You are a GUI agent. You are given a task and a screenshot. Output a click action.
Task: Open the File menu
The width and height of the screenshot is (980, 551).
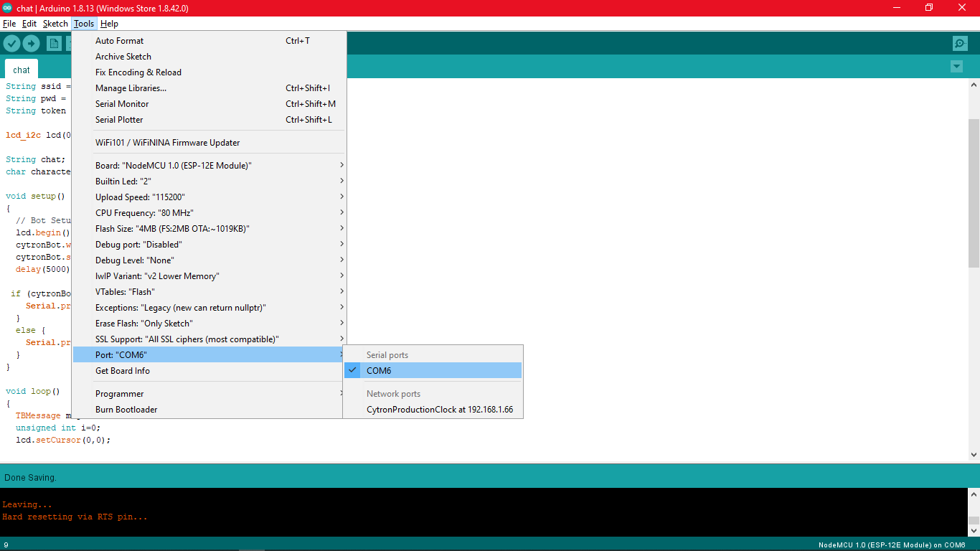pyautogui.click(x=9, y=24)
